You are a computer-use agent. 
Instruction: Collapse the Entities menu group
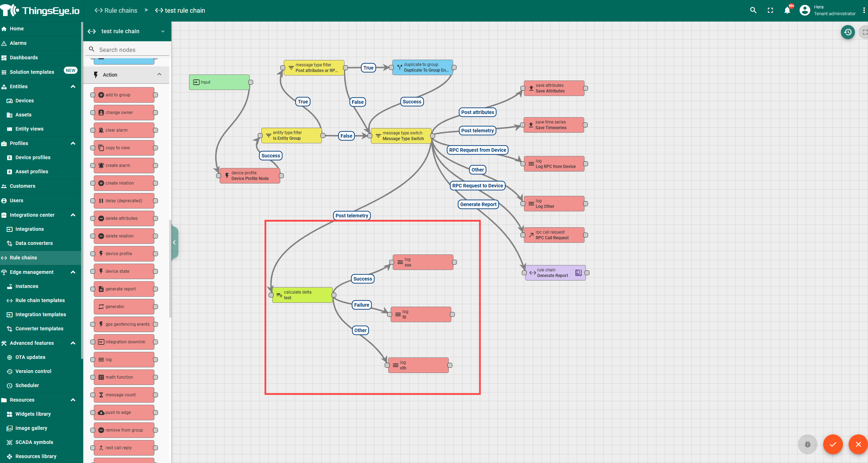(x=73, y=86)
